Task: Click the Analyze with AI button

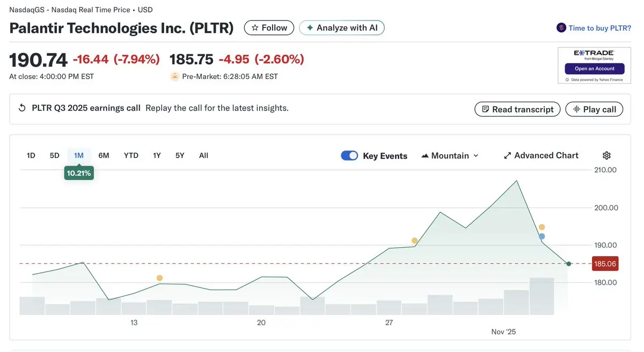Action: click(x=342, y=28)
